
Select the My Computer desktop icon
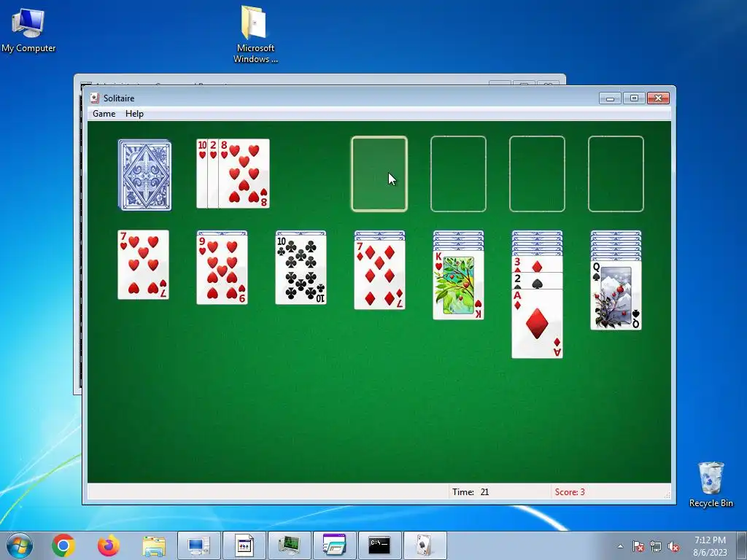pyautogui.click(x=28, y=29)
